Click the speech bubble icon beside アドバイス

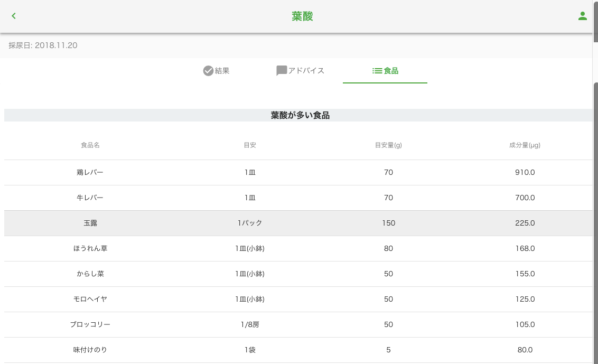tap(282, 71)
